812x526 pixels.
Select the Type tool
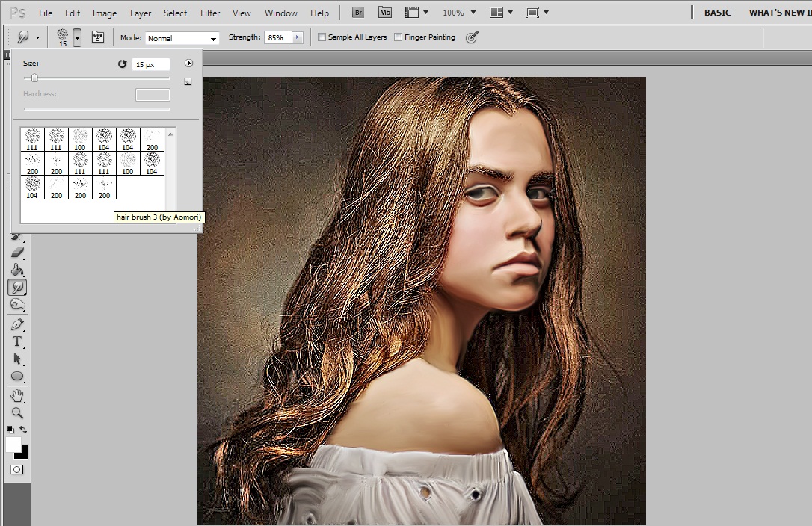click(17, 341)
